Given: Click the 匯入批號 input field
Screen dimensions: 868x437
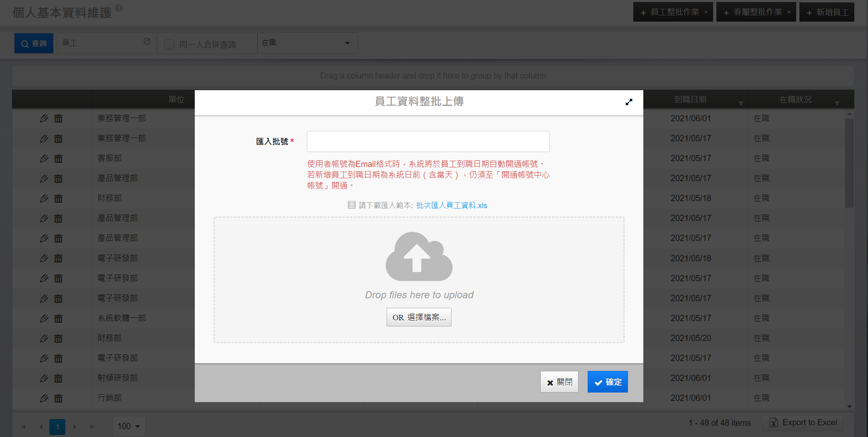Looking at the screenshot, I should click(428, 141).
